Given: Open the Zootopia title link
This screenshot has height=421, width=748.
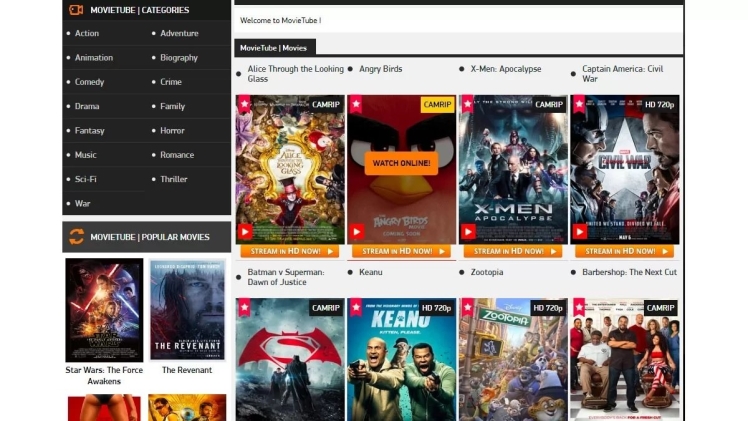Looking at the screenshot, I should [487, 272].
